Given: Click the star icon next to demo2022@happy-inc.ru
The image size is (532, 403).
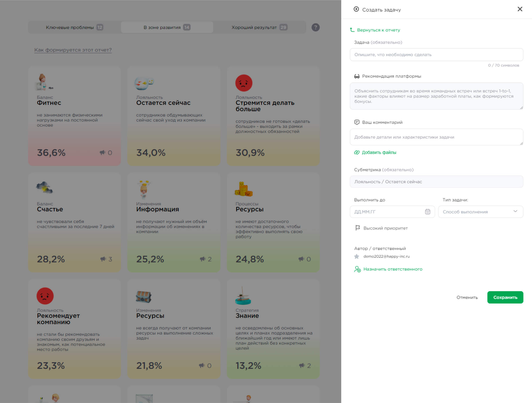Looking at the screenshot, I should 356,256.
